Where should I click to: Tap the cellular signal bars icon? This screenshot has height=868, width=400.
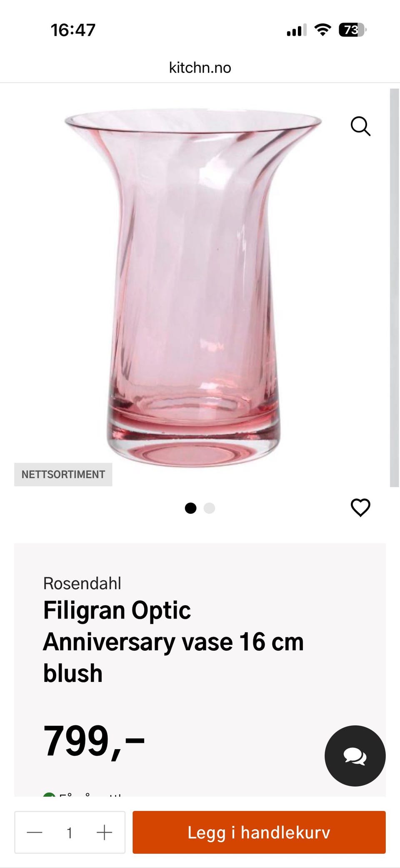pos(296,30)
